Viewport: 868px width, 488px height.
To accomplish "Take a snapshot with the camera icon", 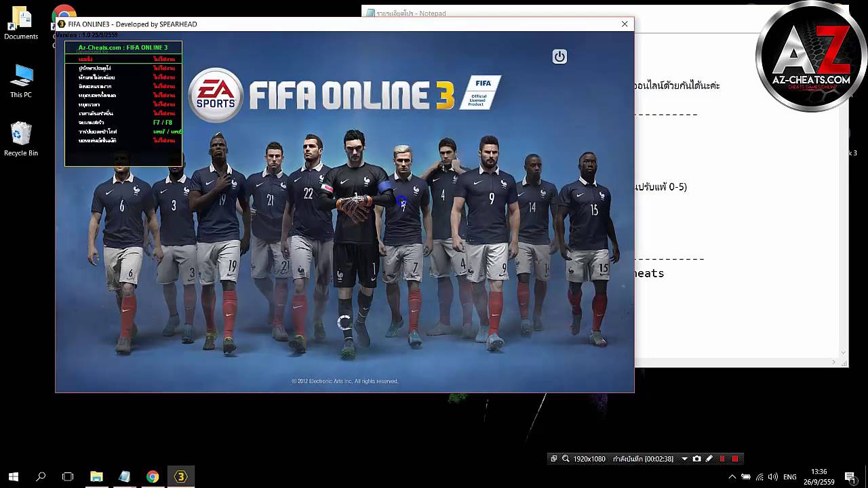I will click(696, 459).
